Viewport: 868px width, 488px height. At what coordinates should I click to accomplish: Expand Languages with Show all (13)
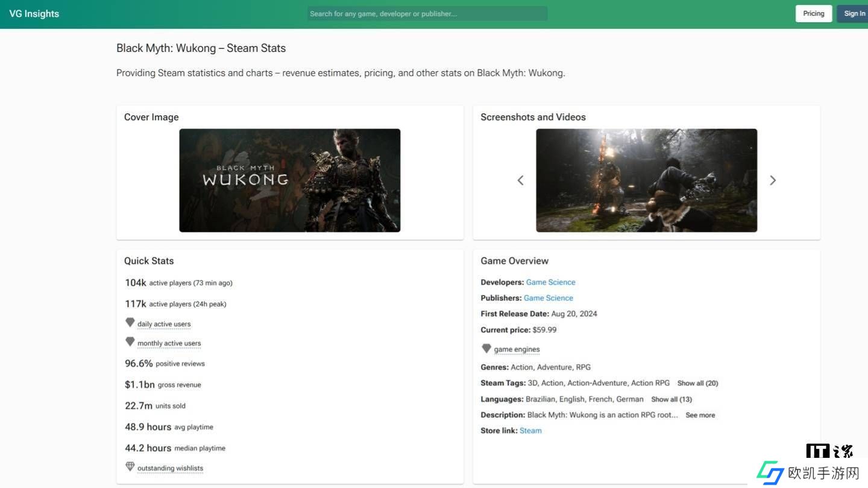671,399
